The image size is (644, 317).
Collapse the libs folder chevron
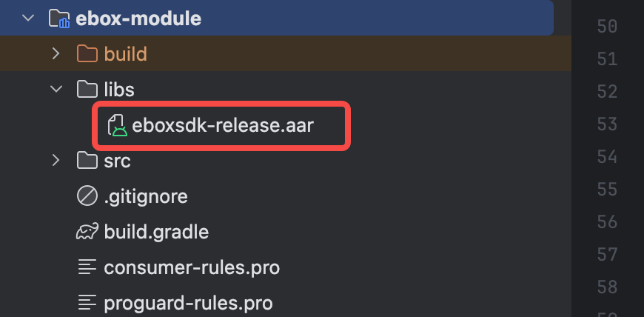pos(56,90)
